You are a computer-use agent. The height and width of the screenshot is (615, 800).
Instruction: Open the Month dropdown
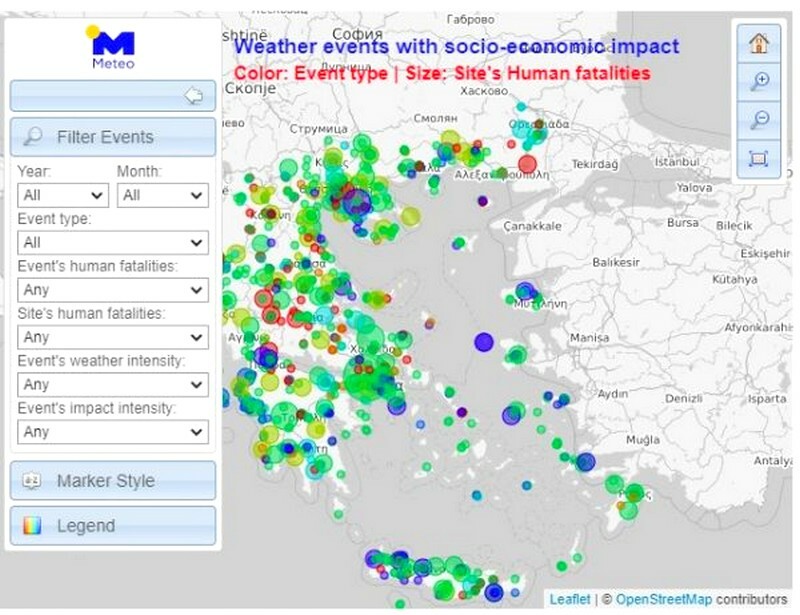tap(162, 195)
